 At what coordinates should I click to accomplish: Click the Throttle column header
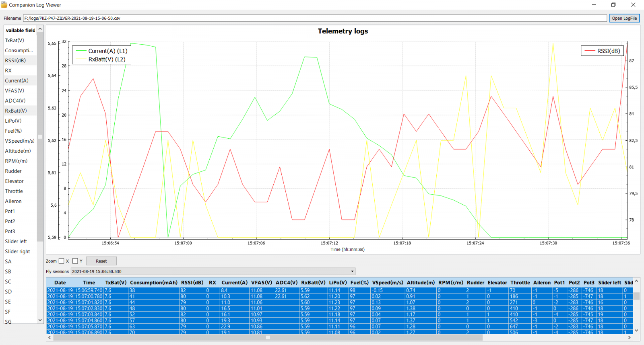(x=520, y=283)
